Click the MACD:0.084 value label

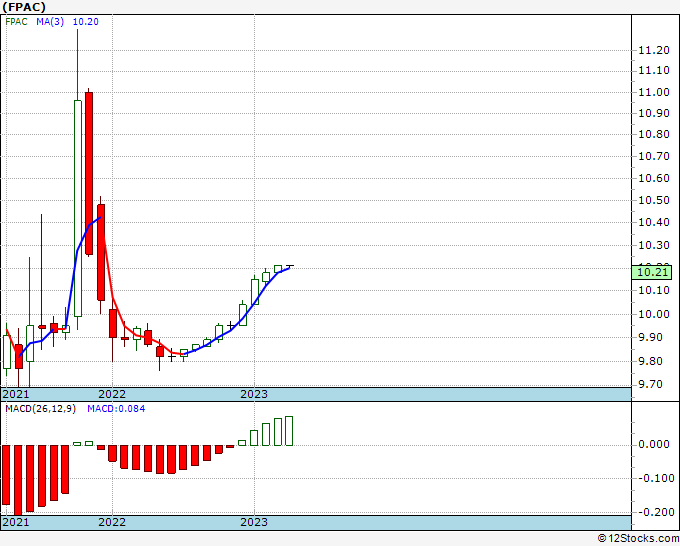coord(116,409)
